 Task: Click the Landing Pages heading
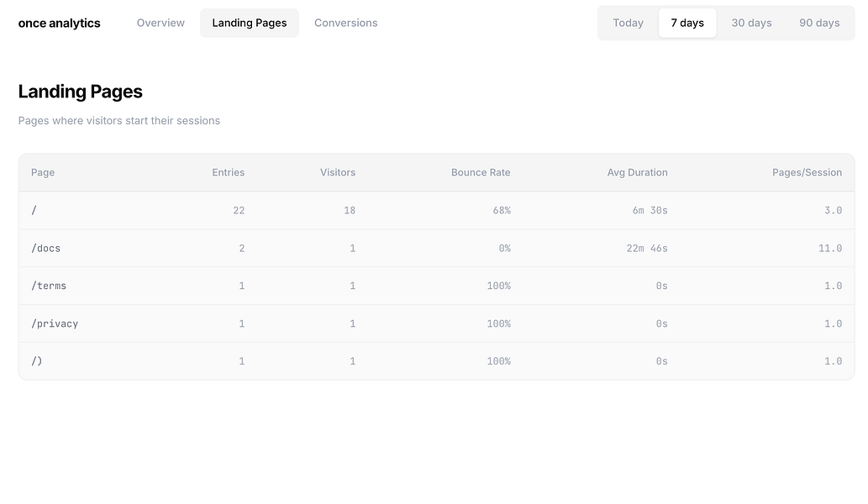(x=81, y=92)
